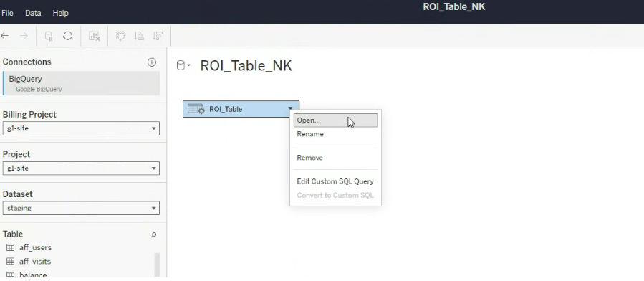The width and height of the screenshot is (644, 281).
Task: Click the back arrow in the toolbar
Action: (x=5, y=36)
